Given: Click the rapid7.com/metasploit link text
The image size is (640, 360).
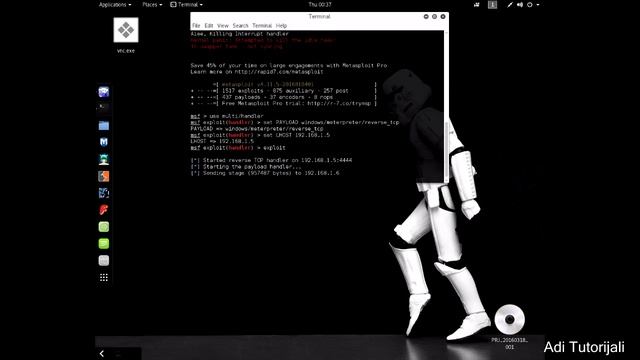Looking at the screenshot, I should [279, 72].
